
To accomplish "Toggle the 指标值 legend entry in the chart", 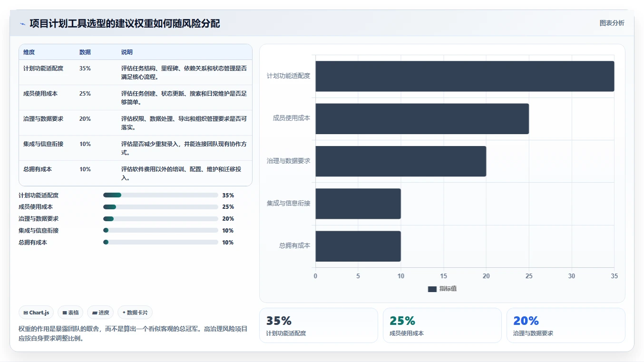I will click(x=442, y=289).
